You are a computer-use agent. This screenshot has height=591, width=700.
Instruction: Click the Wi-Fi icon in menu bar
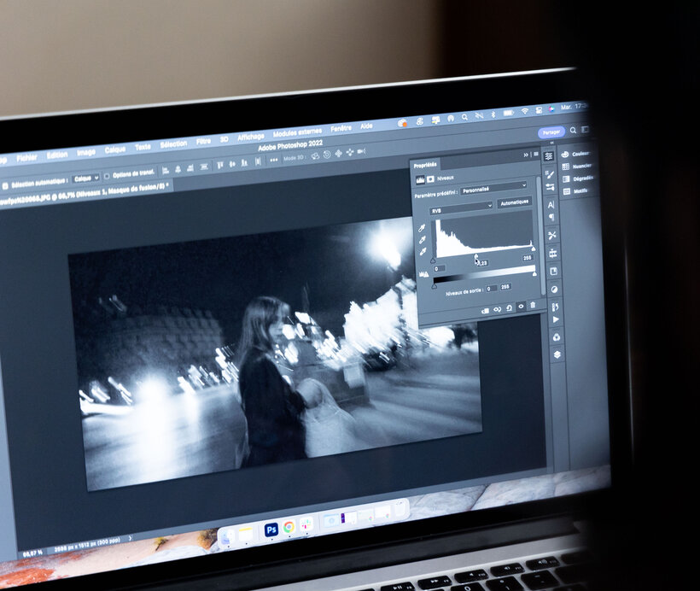click(x=525, y=111)
